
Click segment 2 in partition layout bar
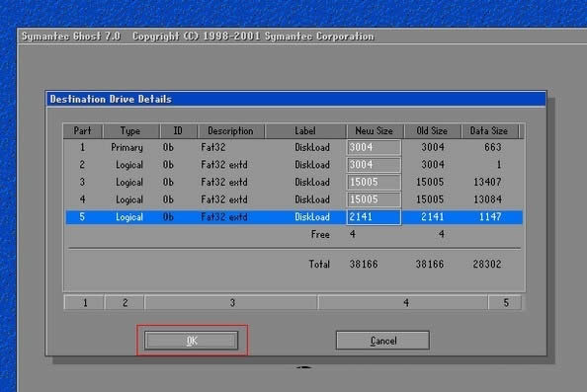click(125, 302)
